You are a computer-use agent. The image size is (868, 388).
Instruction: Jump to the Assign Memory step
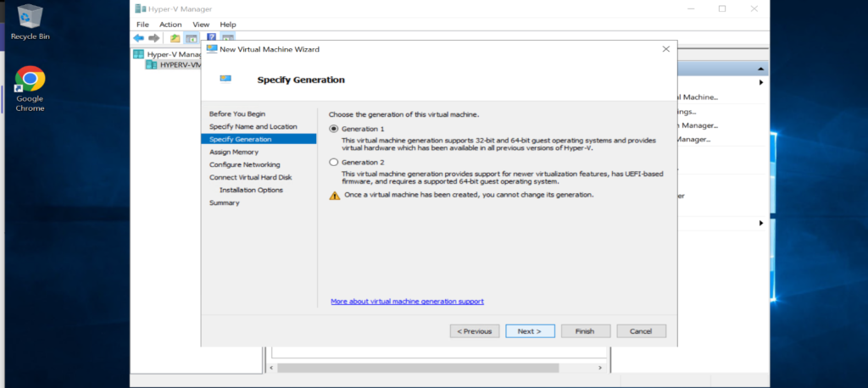[x=234, y=152]
